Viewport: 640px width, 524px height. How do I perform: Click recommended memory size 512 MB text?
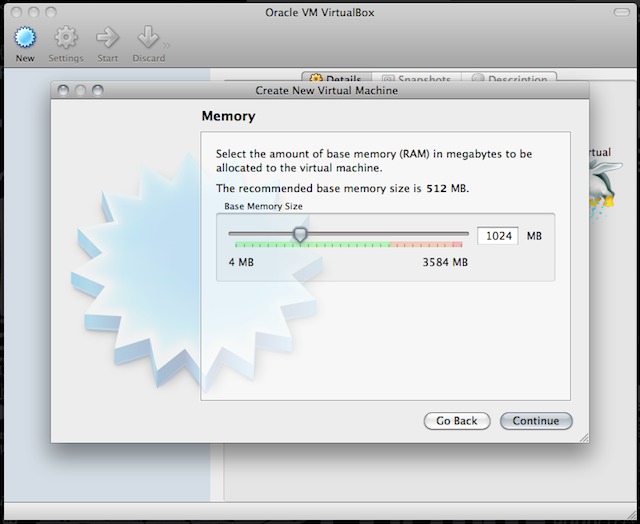point(342,189)
